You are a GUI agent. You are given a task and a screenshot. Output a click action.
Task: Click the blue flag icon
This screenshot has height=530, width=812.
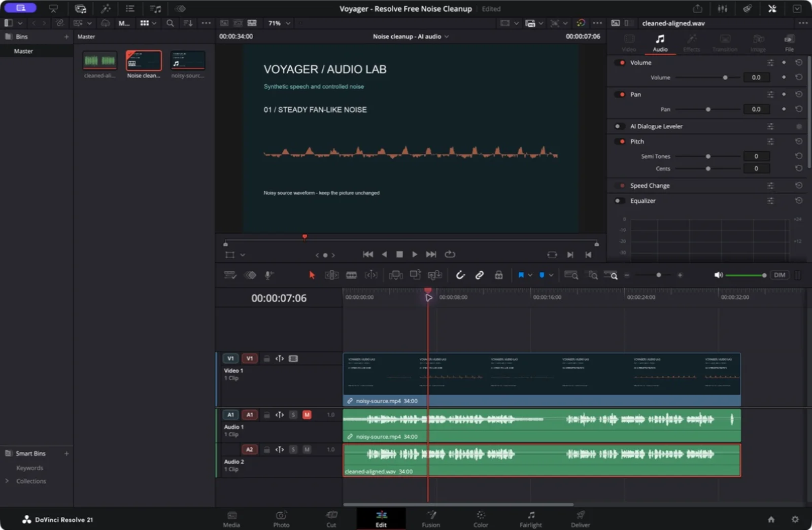coord(521,275)
